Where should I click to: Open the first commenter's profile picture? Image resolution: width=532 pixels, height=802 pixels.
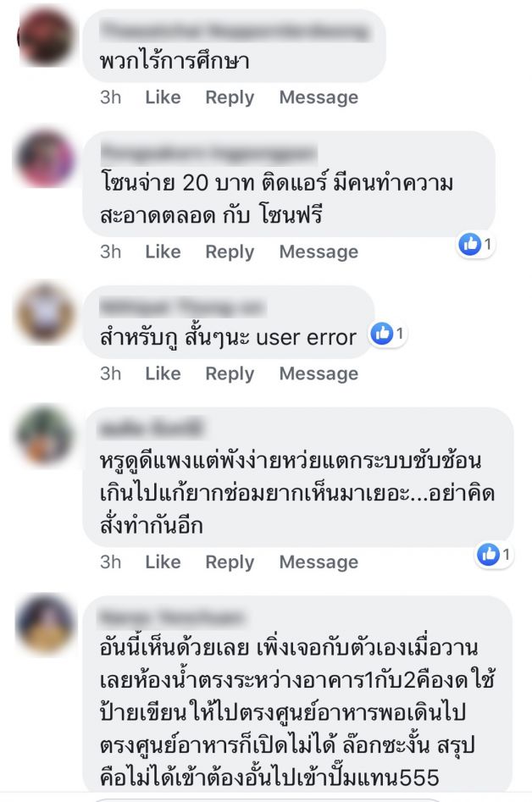coord(46,37)
